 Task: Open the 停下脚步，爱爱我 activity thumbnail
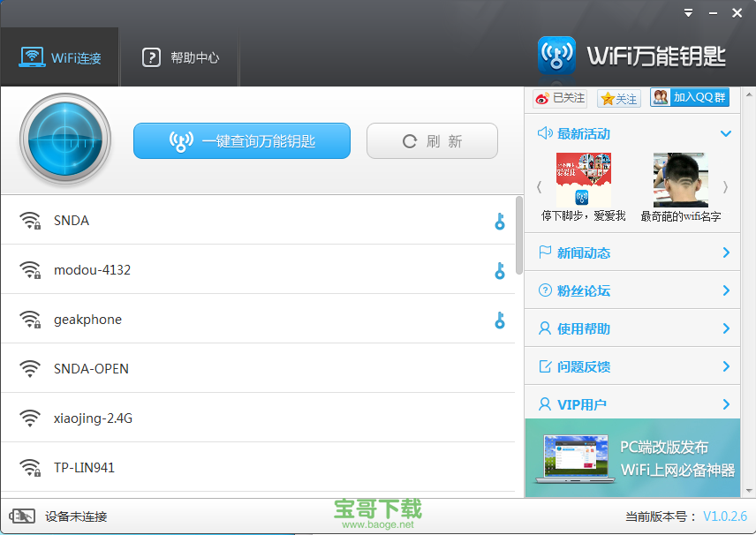tap(583, 181)
